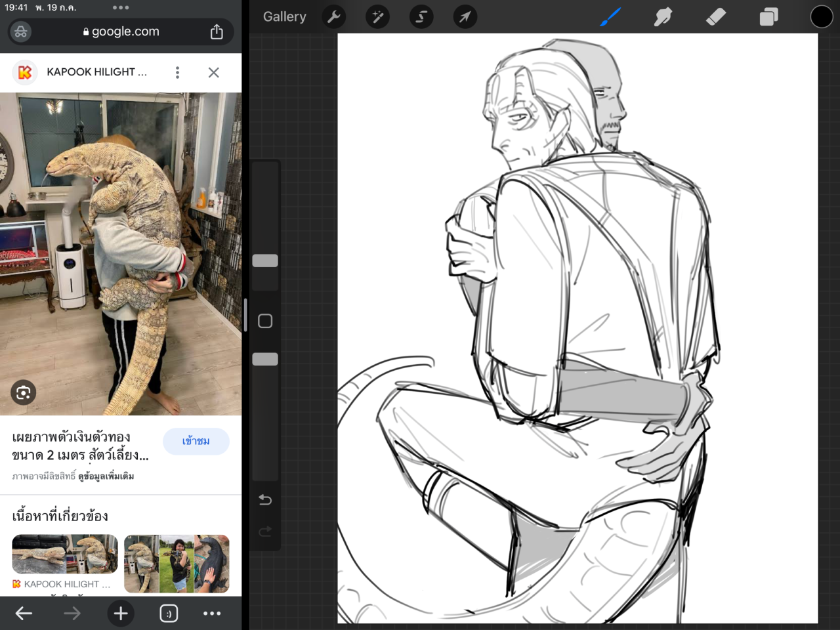Select the Eraser tool

(716, 17)
